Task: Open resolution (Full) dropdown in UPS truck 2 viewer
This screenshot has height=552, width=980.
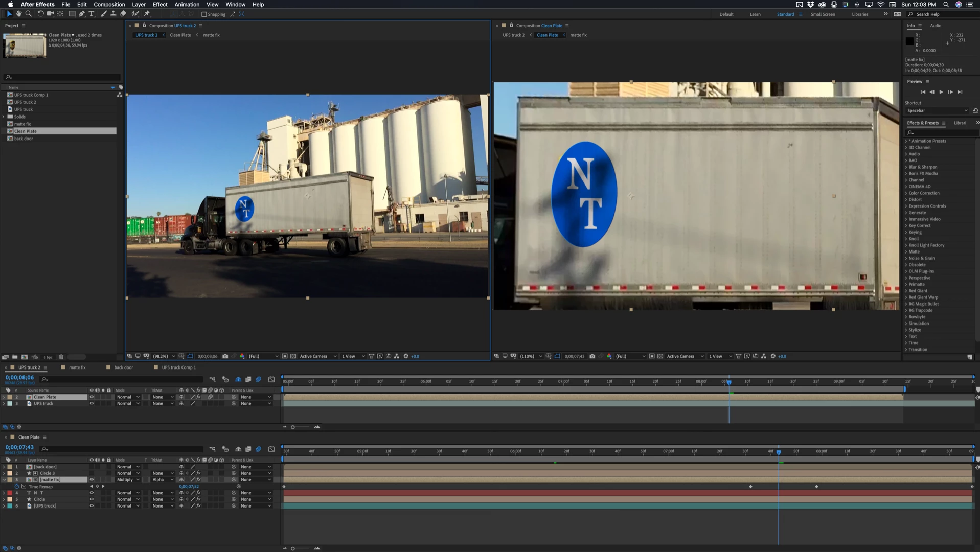Action: click(x=264, y=356)
